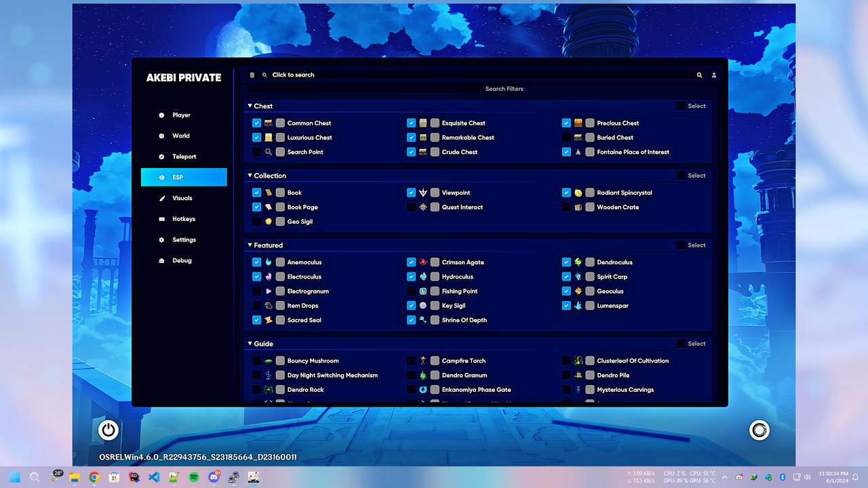Click the Geoculus item icon
The height and width of the screenshot is (488, 868).
578,291
